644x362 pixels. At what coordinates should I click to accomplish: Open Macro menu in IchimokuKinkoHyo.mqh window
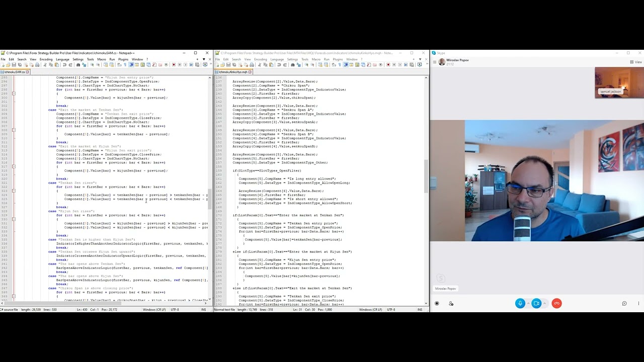(316, 59)
